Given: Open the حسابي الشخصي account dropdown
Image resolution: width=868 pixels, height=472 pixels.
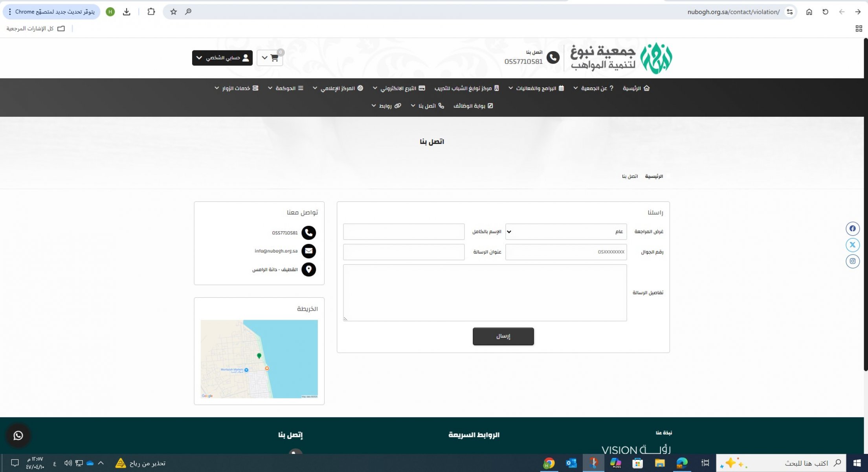Looking at the screenshot, I should [x=222, y=58].
